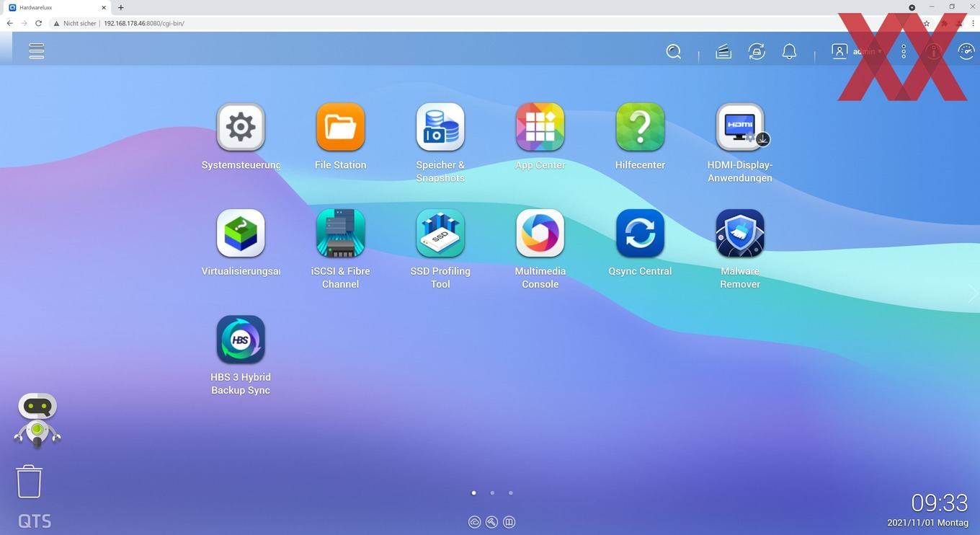Click the feedback icon at bottom
The image size is (980, 535).
[x=509, y=522]
